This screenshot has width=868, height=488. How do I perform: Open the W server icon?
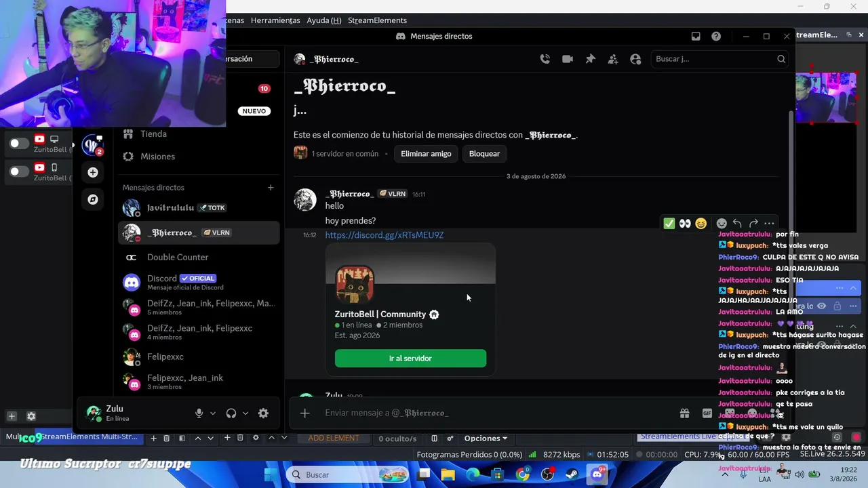click(92, 145)
